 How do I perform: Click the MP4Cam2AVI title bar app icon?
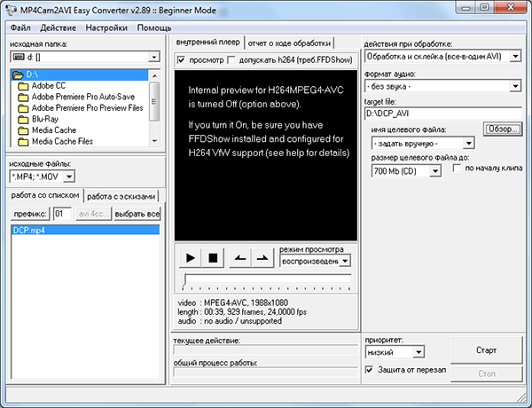[x=12, y=10]
